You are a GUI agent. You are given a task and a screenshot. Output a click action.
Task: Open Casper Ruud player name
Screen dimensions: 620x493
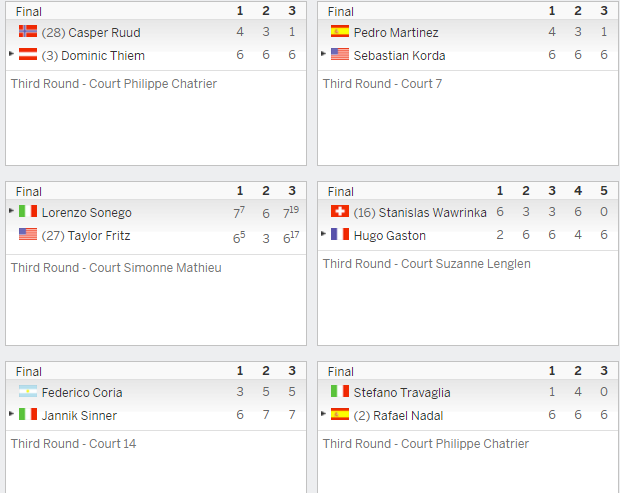104,32
